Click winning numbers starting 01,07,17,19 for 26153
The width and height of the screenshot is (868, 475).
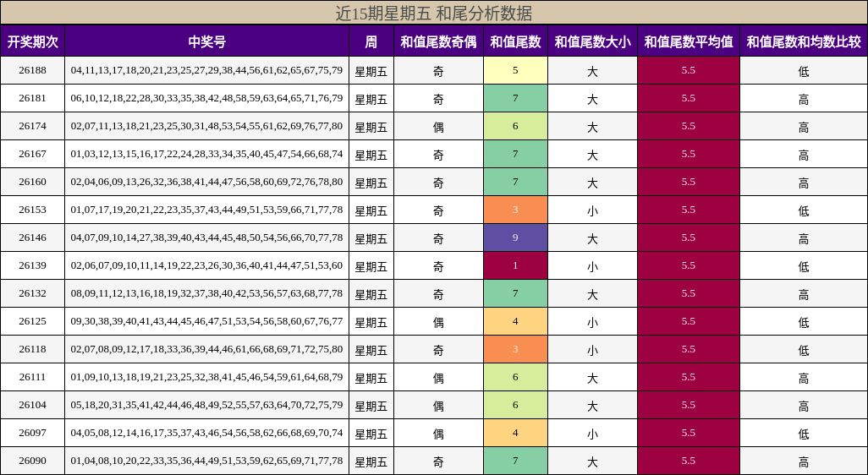[x=207, y=210]
